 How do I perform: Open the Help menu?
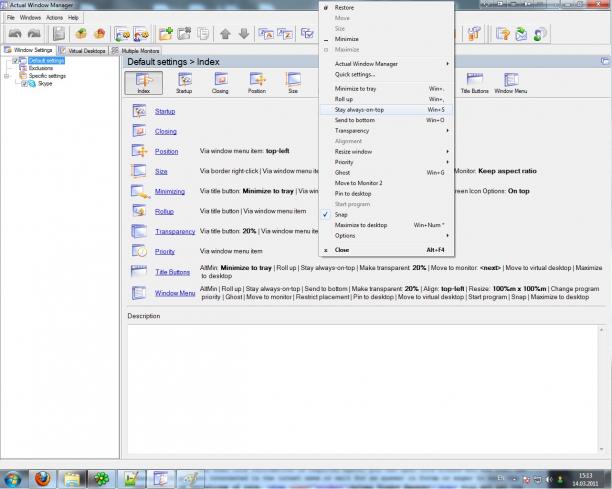[x=73, y=18]
